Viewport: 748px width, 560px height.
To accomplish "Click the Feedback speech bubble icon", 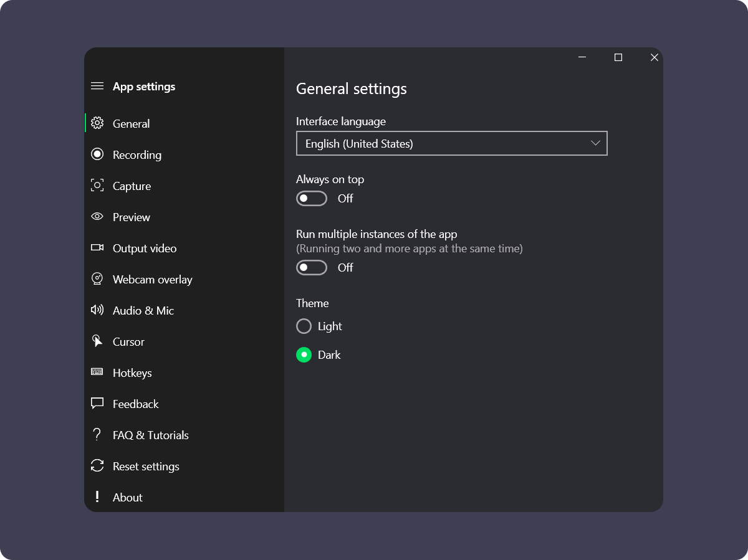I will click(97, 404).
